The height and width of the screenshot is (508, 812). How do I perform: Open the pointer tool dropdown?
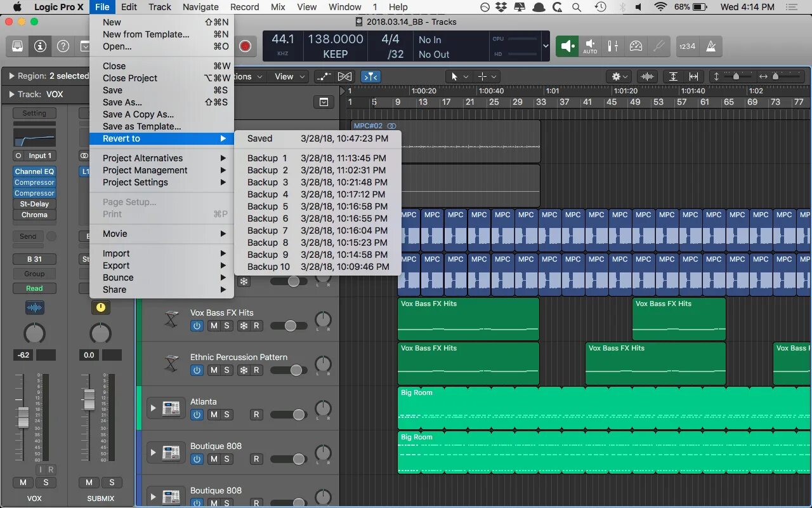pos(459,76)
